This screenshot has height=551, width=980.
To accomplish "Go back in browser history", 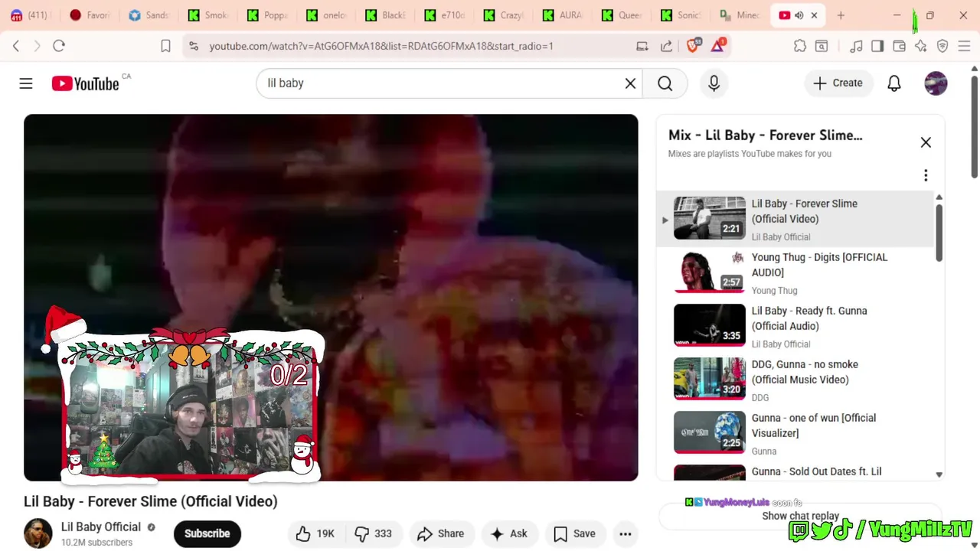I will [16, 46].
